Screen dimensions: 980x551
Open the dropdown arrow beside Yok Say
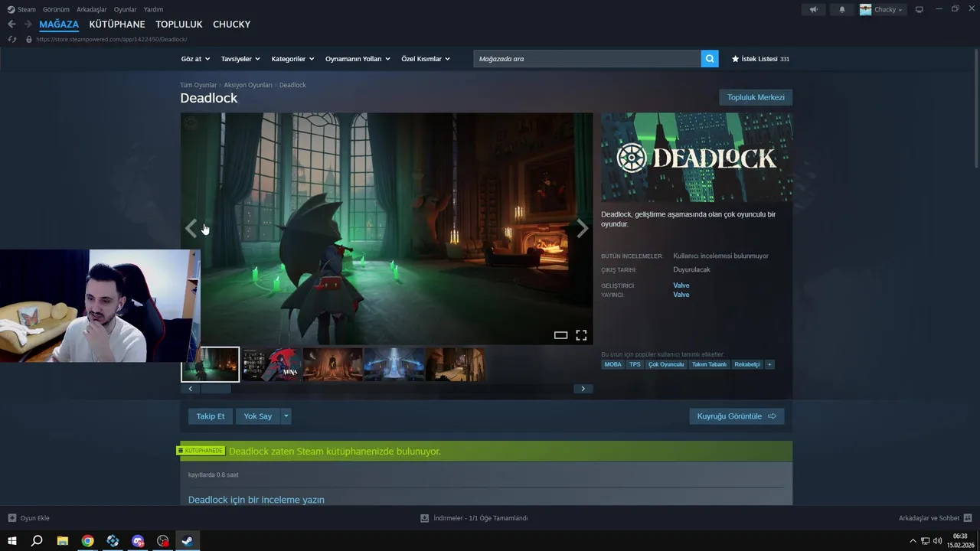(x=286, y=416)
